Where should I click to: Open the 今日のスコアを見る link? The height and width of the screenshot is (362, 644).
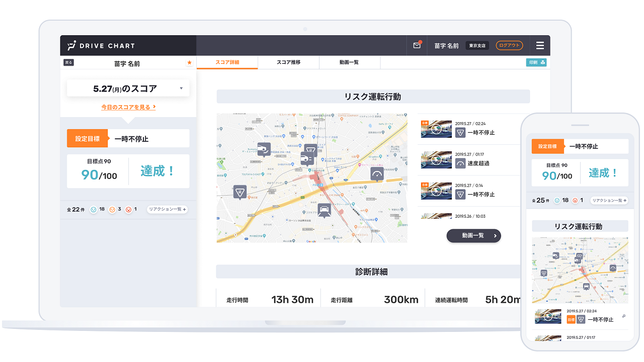(x=128, y=107)
